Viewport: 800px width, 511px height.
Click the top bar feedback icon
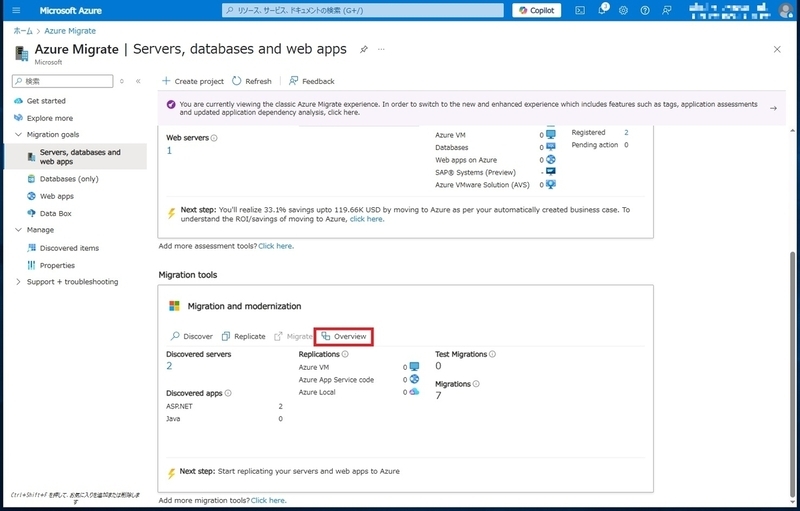(x=667, y=10)
